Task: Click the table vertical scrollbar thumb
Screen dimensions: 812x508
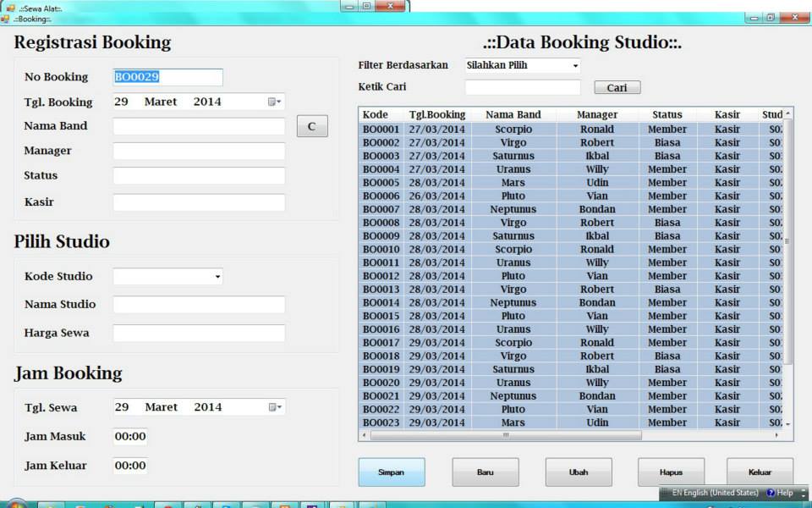Action: point(787,241)
